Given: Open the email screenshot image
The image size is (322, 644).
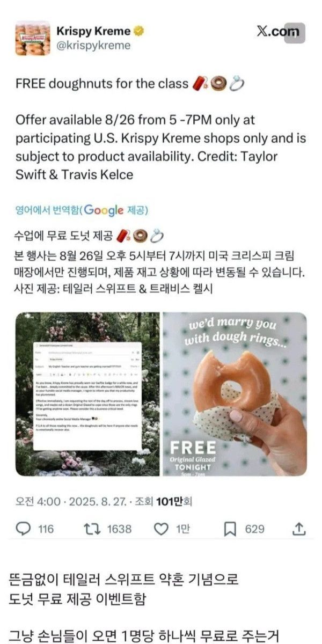Looking at the screenshot, I should pos(87,394).
